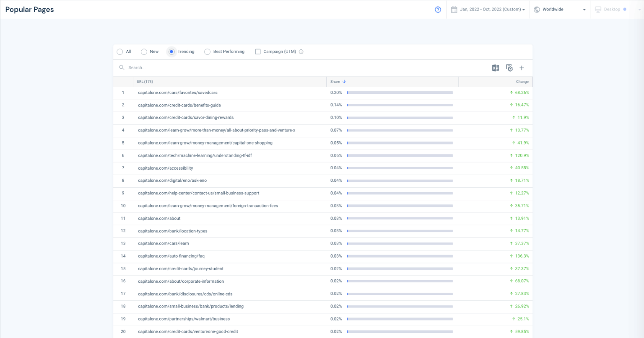644x338 pixels.
Task: Switch to the All filter
Action: tap(119, 51)
